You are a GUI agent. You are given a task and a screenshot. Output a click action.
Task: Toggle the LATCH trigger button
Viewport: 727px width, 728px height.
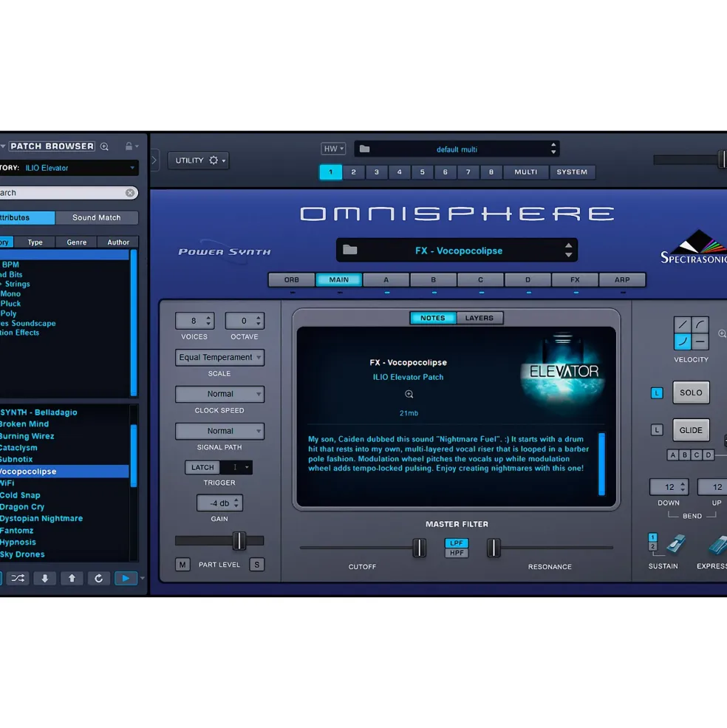(202, 467)
